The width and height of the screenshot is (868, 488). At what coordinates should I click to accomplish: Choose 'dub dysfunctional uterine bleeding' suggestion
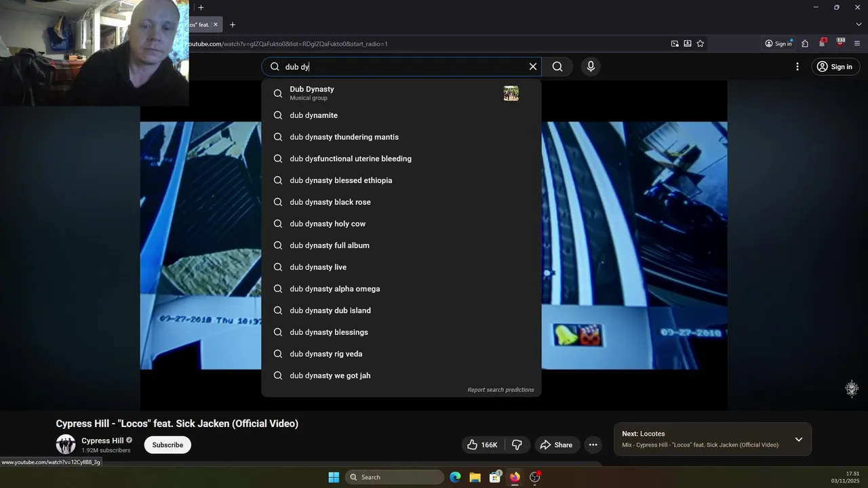[x=401, y=159]
